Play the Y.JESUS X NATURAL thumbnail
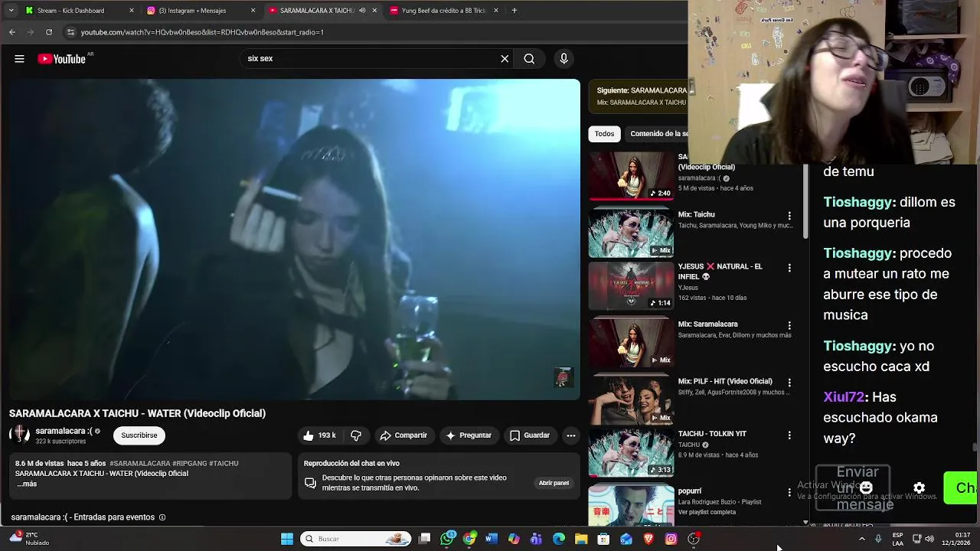 tap(631, 285)
